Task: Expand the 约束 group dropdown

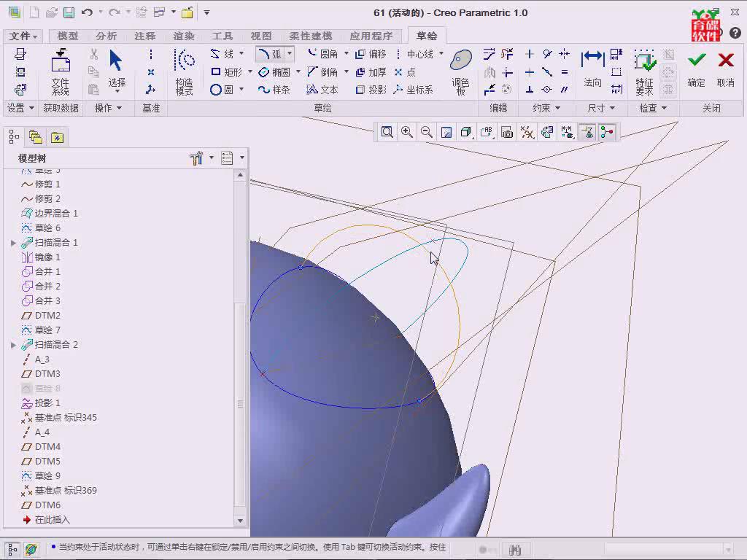Action: (x=546, y=108)
